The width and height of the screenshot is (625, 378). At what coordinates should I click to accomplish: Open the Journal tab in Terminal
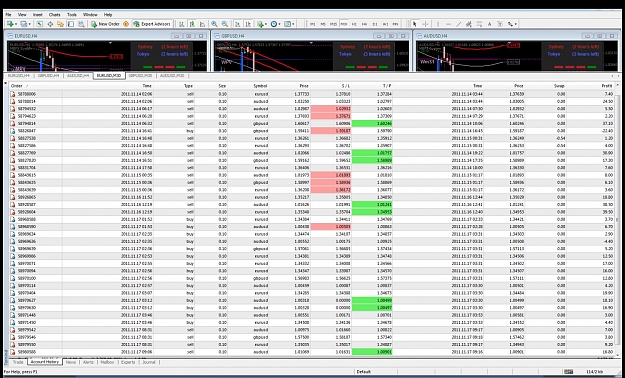pyautogui.click(x=149, y=362)
